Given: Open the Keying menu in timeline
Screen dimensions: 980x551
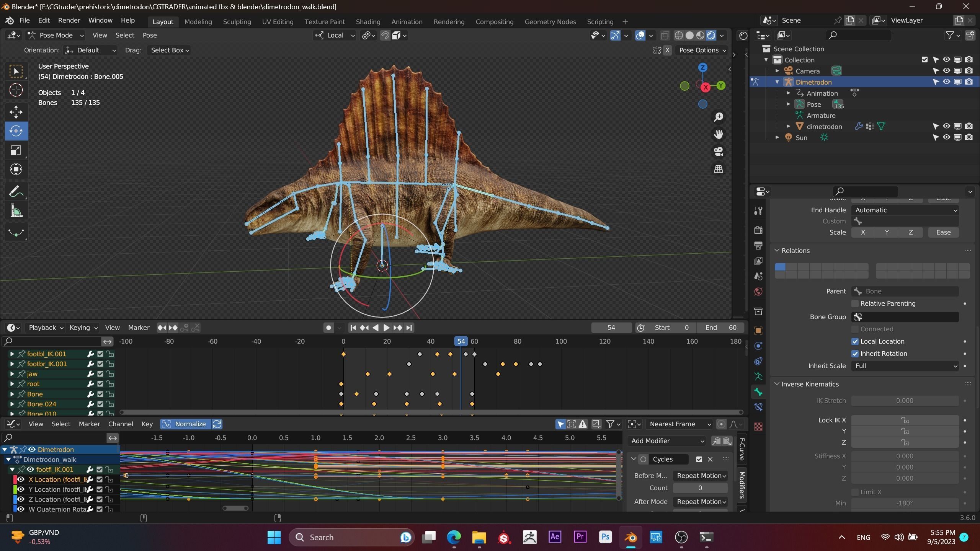Looking at the screenshot, I should click(83, 328).
